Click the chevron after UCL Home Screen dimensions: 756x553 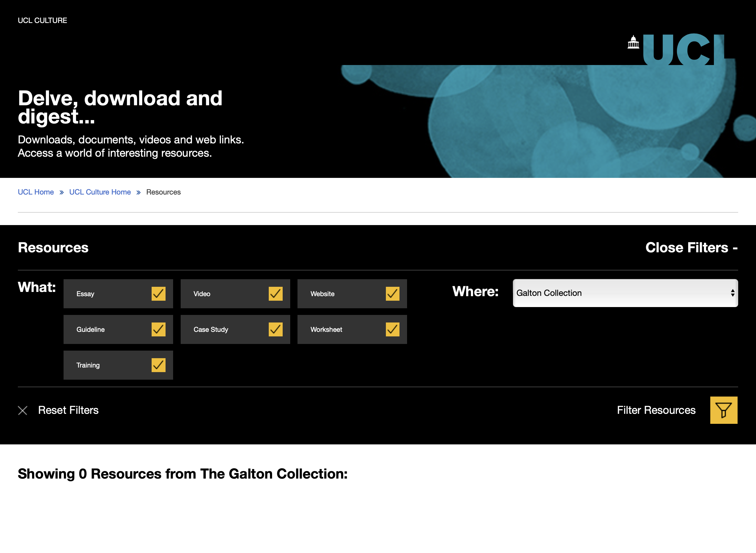(x=62, y=192)
